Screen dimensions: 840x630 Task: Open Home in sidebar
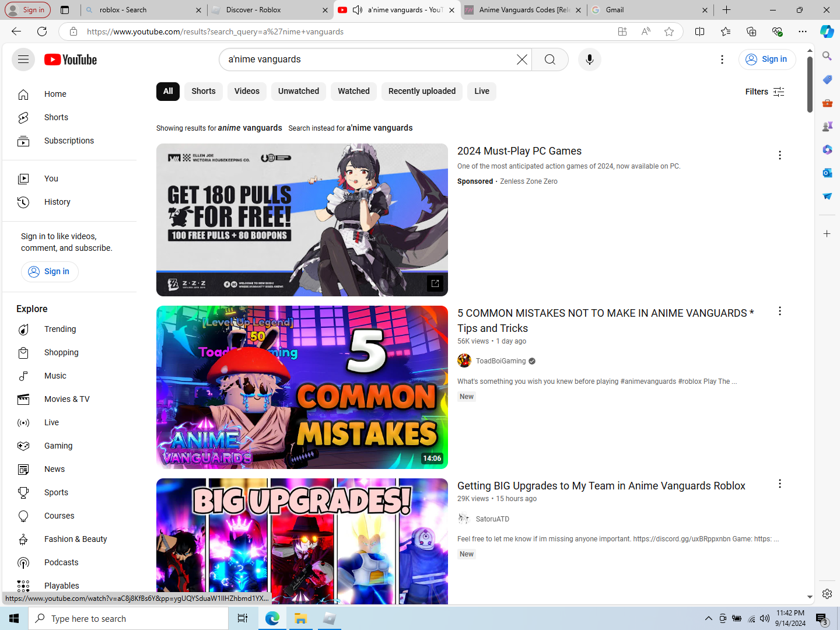tap(70, 94)
